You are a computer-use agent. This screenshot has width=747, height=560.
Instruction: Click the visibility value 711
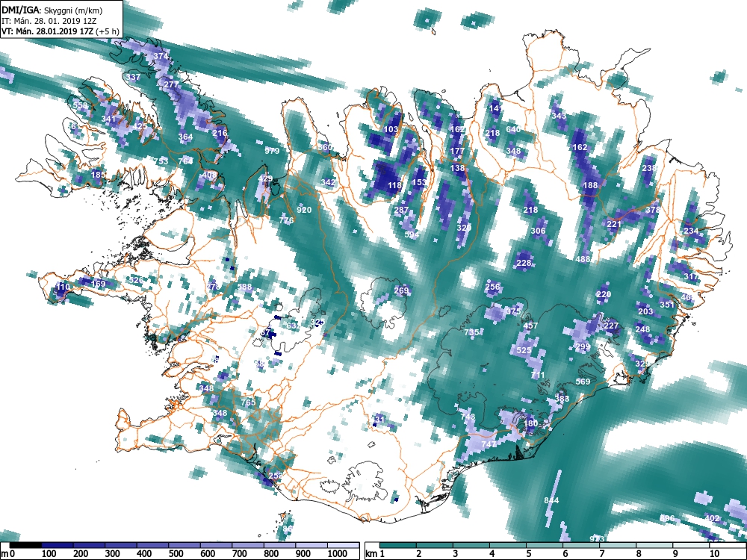coord(537,375)
